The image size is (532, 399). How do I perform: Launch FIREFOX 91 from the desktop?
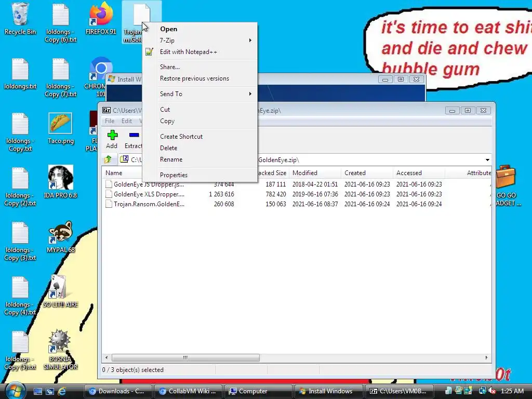click(x=101, y=19)
